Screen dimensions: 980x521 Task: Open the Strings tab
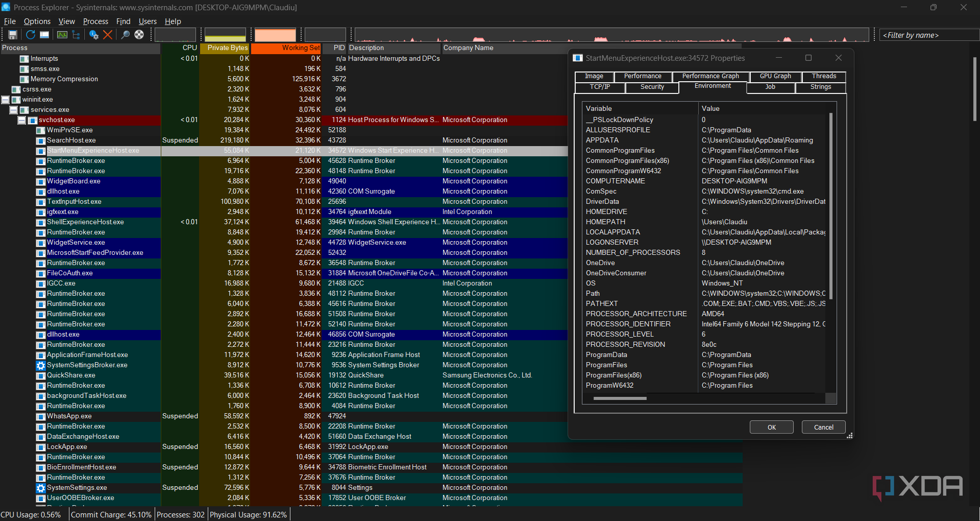pos(821,87)
